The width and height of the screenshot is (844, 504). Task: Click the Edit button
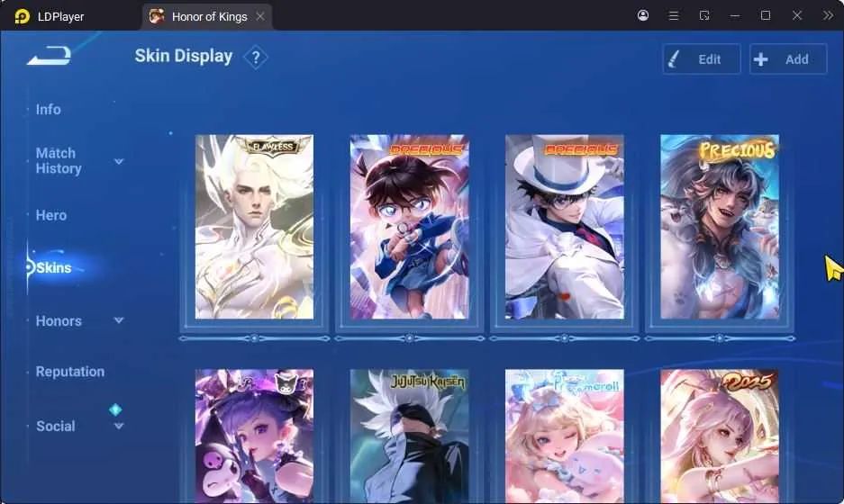(x=702, y=59)
